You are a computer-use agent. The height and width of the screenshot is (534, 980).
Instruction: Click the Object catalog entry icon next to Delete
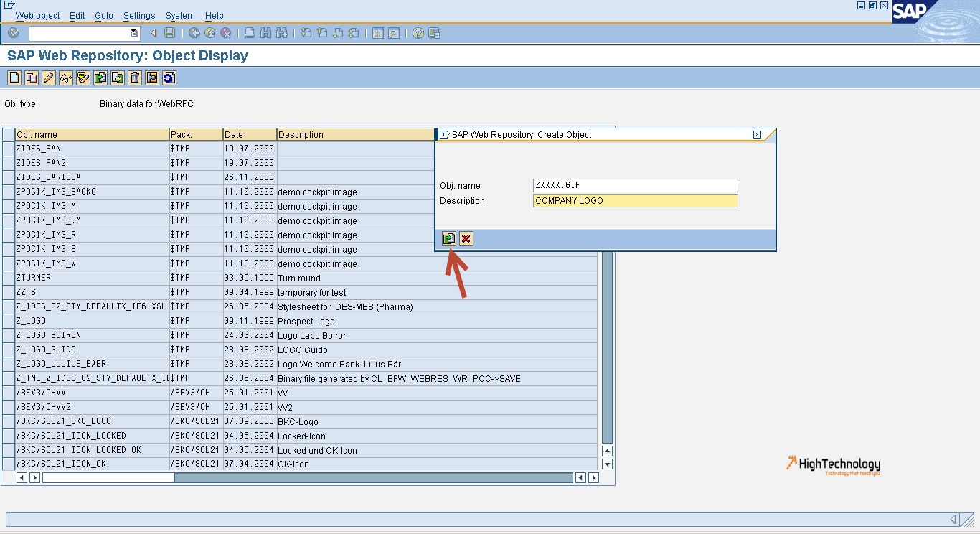pos(152,78)
